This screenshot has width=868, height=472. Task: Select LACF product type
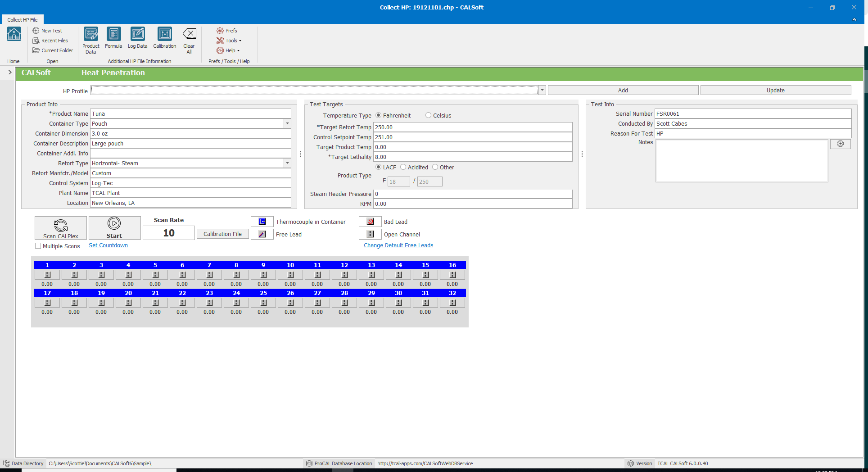click(378, 167)
